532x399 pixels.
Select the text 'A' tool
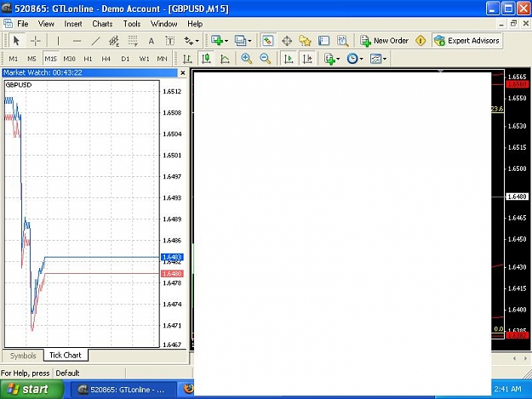point(152,41)
